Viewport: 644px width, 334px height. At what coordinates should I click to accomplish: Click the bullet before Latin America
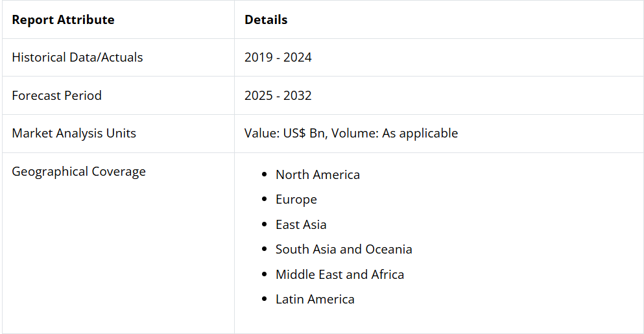tap(264, 299)
